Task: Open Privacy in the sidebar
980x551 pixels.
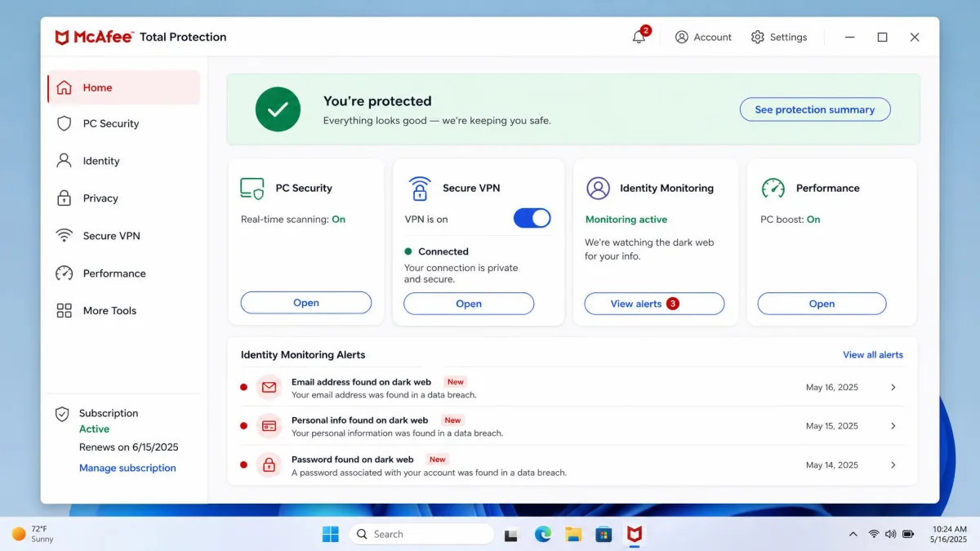Action: point(123,198)
